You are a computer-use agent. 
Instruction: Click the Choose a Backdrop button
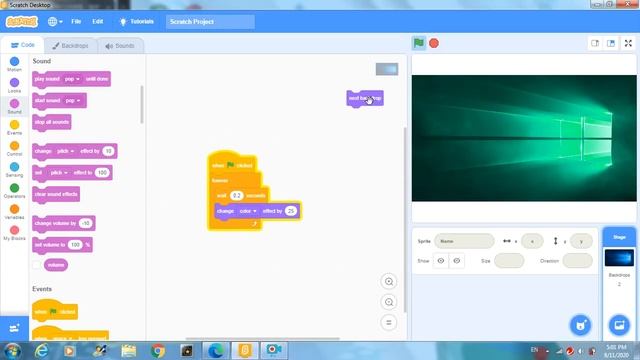[x=619, y=325]
